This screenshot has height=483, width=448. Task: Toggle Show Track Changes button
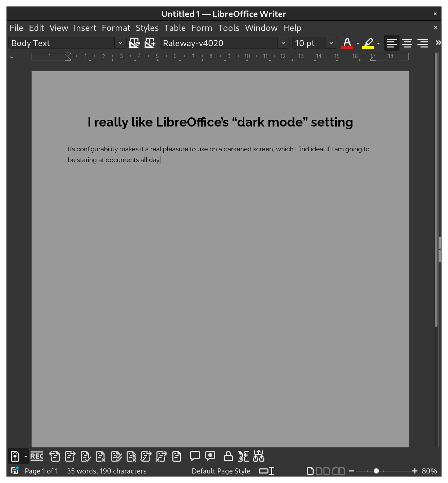tap(15, 456)
